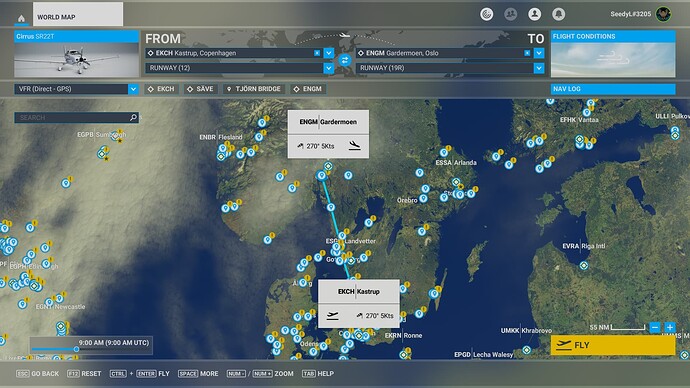Zoom out the map with minus button
Image resolution: width=690 pixels, height=388 pixels.
pos(655,327)
